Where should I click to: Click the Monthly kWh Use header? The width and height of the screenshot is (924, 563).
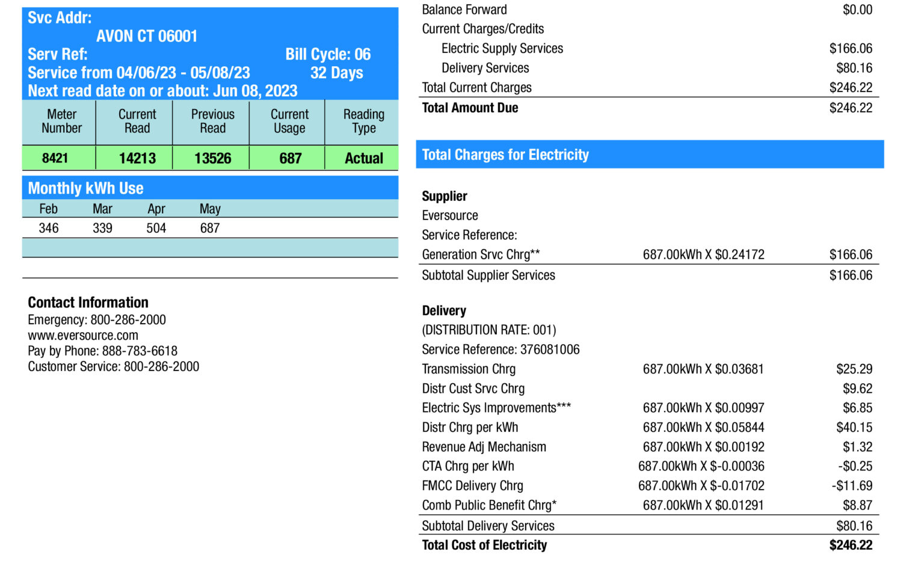pyautogui.click(x=85, y=188)
